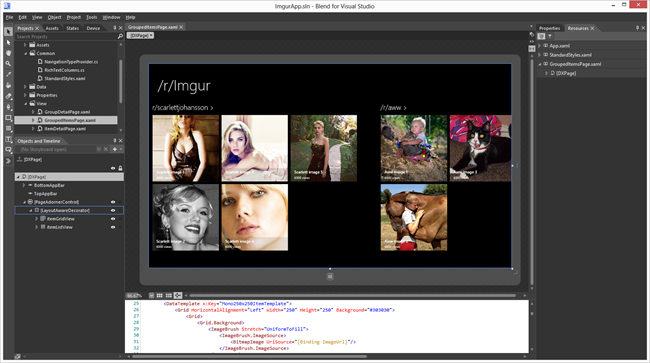
Task: Switch to the Assets tab
Action: tap(52, 28)
